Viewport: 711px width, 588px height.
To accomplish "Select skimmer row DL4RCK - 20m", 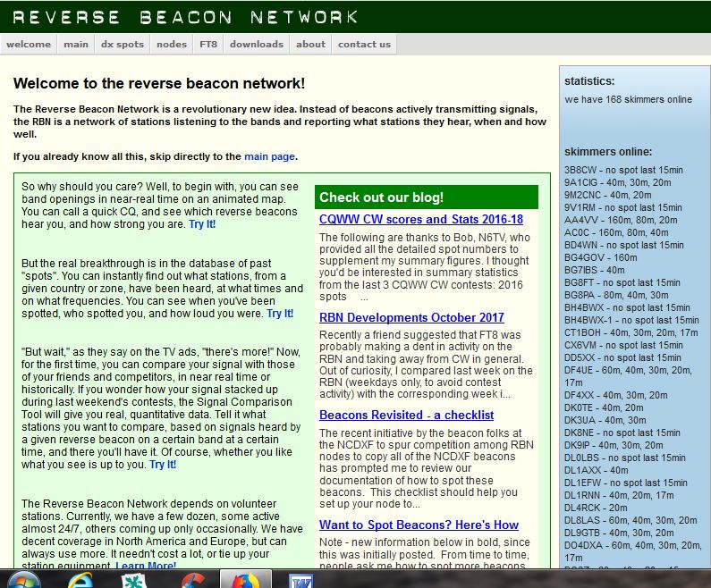I will tap(596, 508).
